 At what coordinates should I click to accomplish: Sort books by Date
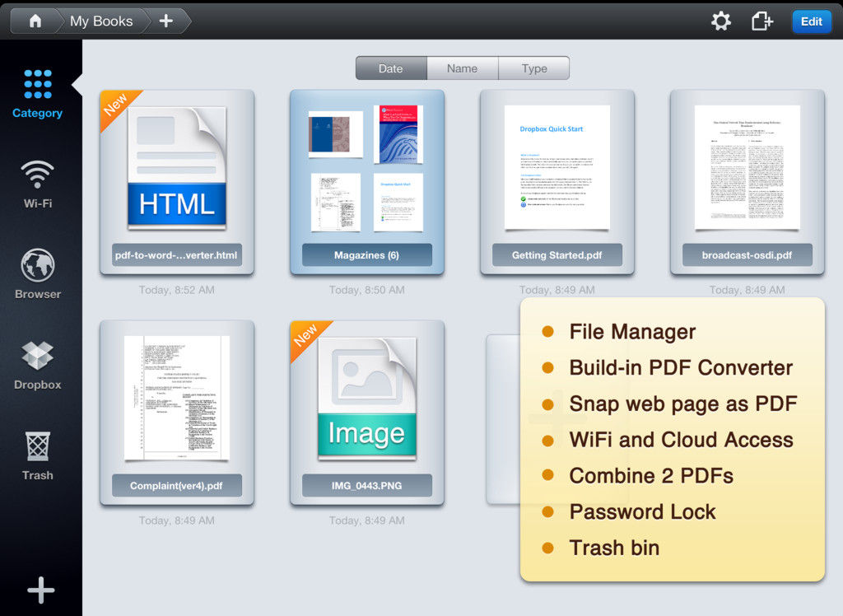point(391,68)
